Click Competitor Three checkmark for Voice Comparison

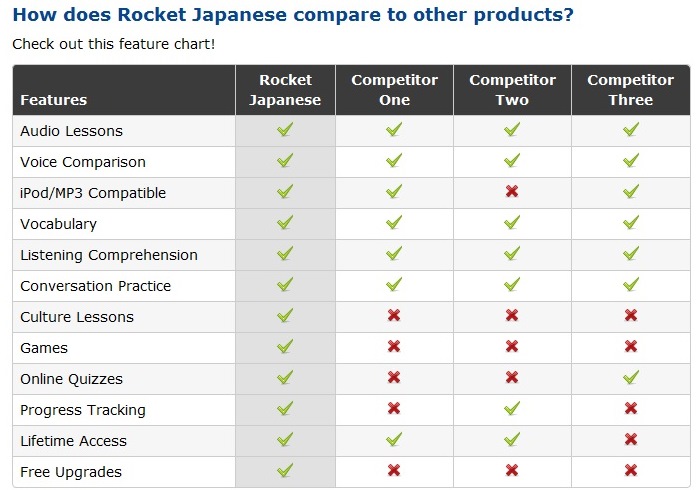click(x=630, y=161)
